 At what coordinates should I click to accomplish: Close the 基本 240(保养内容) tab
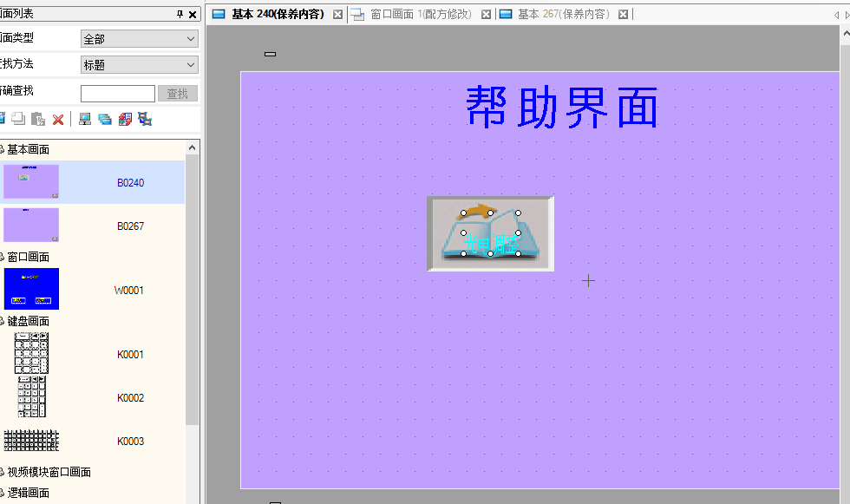click(338, 15)
